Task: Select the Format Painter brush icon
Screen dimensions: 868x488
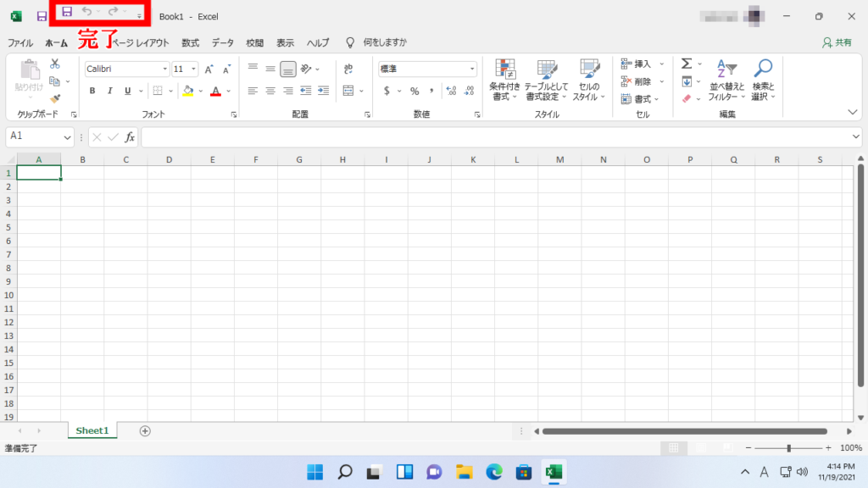Action: (x=55, y=99)
